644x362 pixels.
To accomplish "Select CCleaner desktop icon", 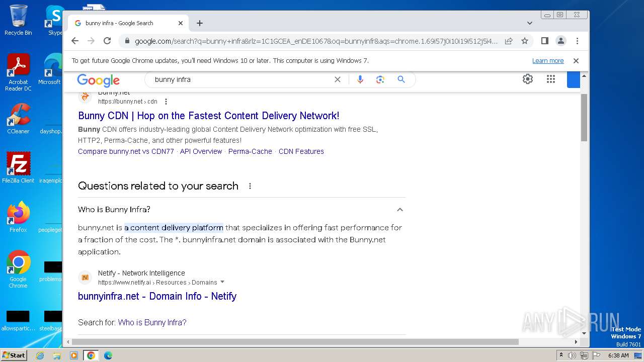I will [18, 119].
